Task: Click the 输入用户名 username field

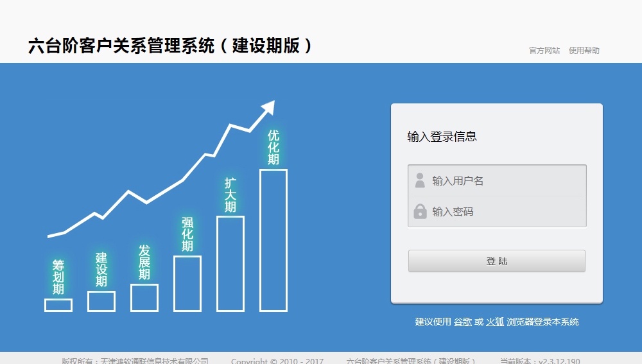Action: (x=497, y=180)
